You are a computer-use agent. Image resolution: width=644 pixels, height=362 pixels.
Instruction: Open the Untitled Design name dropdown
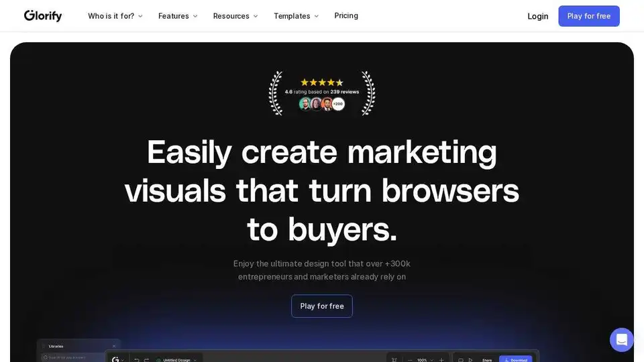click(176, 360)
